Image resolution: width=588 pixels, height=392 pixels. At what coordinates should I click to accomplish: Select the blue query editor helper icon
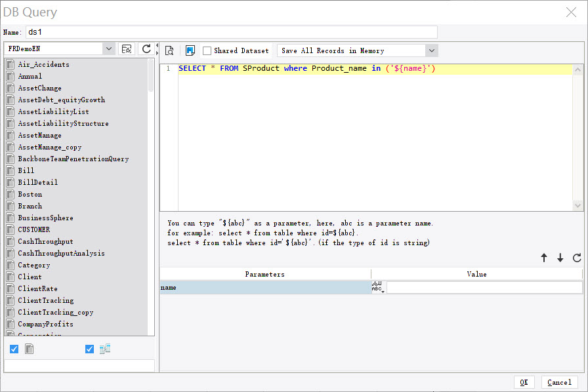tap(190, 50)
